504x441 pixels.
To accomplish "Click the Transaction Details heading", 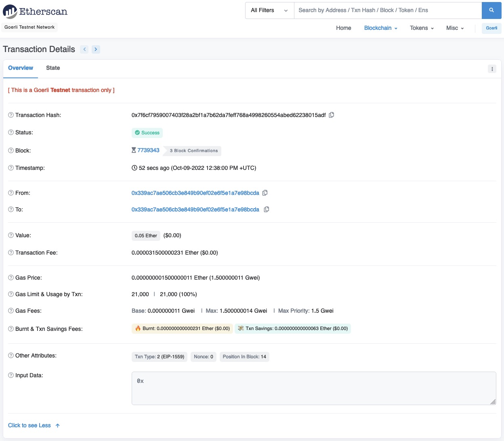I will coord(39,49).
